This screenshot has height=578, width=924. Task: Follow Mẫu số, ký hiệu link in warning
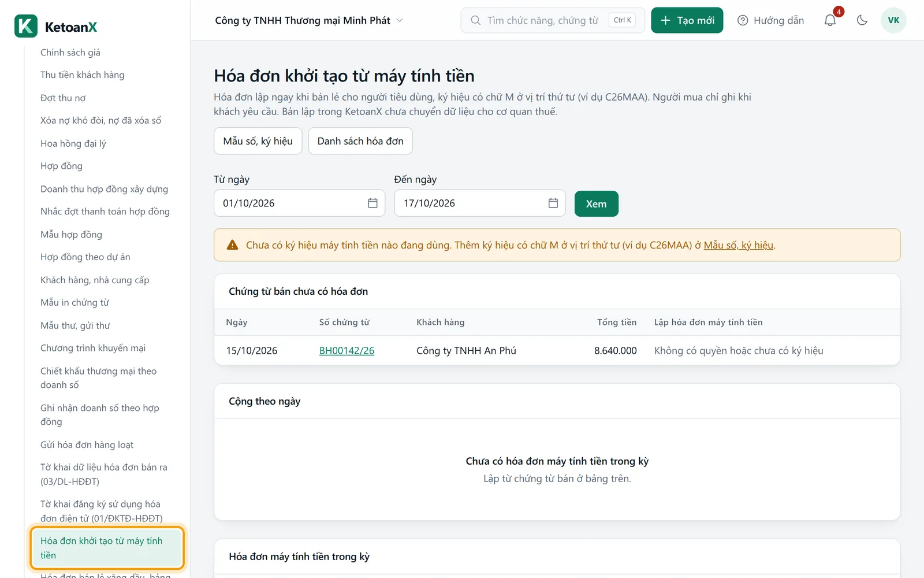[738, 245]
